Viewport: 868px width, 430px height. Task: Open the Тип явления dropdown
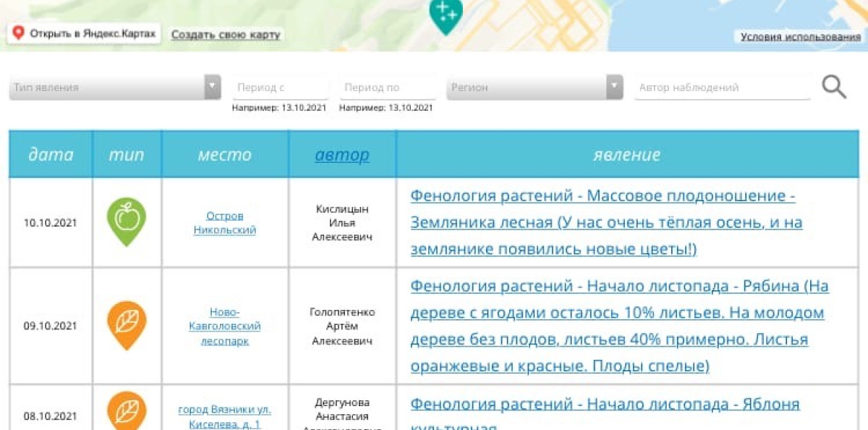coord(115,88)
